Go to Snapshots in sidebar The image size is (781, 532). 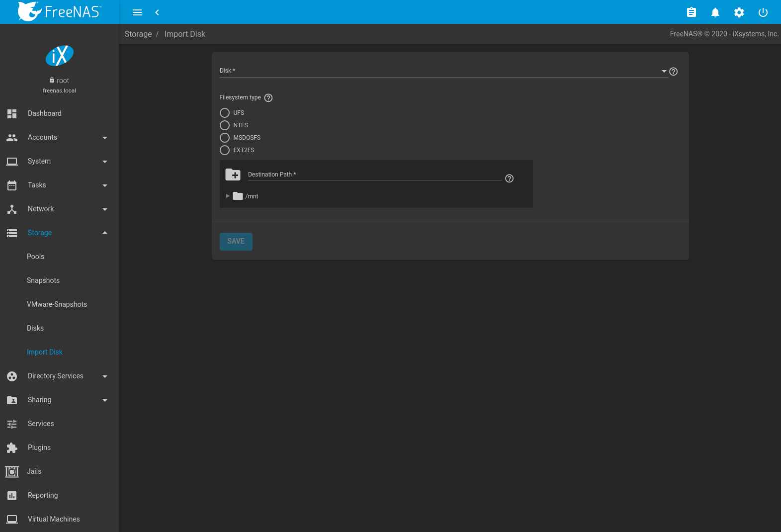click(x=43, y=280)
